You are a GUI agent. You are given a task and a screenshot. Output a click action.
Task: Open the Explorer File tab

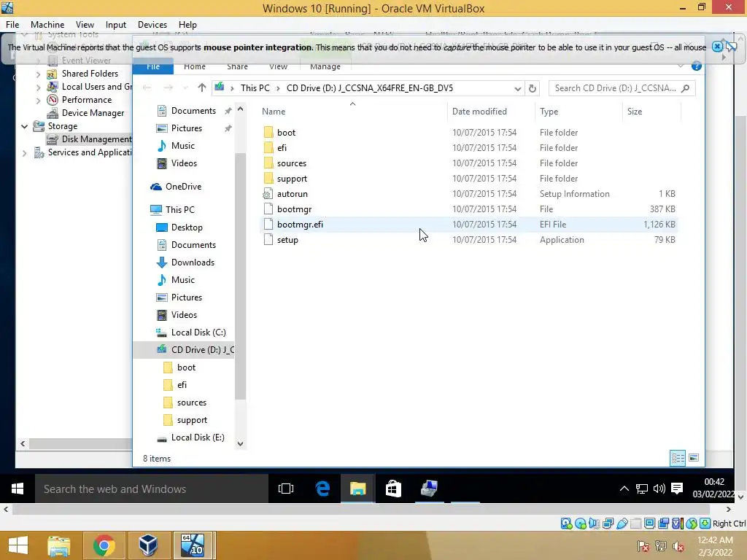[x=153, y=66]
